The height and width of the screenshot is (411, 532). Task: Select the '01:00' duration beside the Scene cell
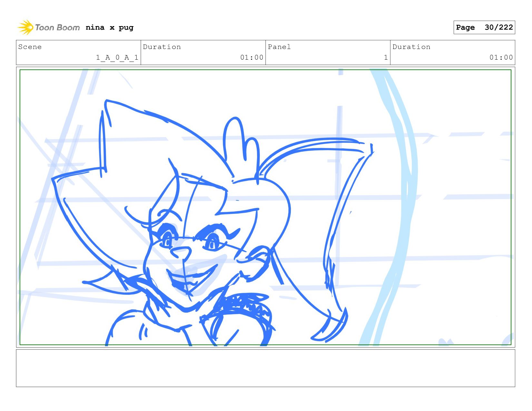(252, 57)
